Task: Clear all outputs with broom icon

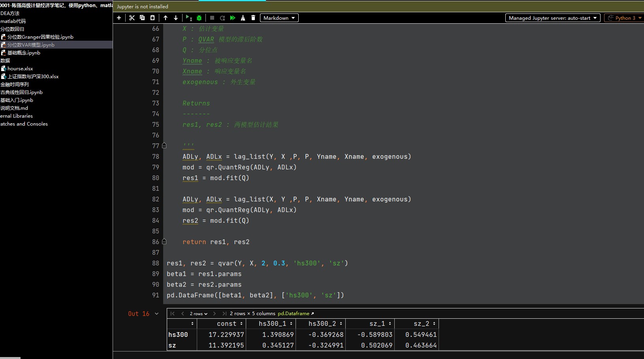Action: [x=243, y=18]
